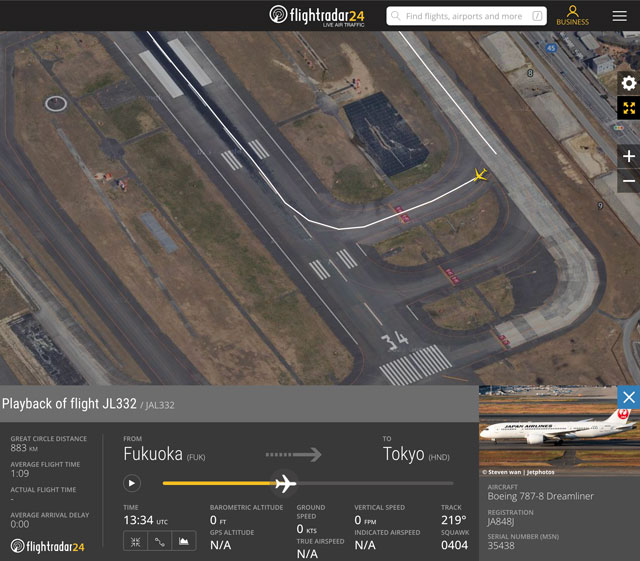This screenshot has width=640, height=561.
Task: Select the yellow aircraft on the map
Action: [x=480, y=176]
